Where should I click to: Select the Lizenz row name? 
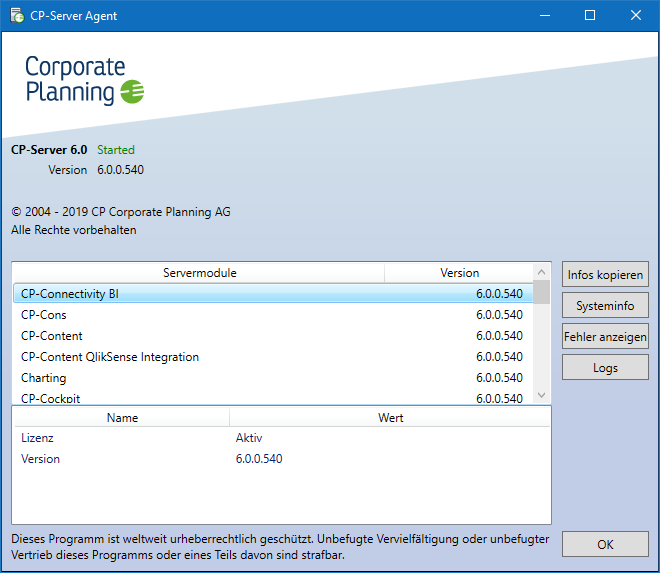click(37, 438)
